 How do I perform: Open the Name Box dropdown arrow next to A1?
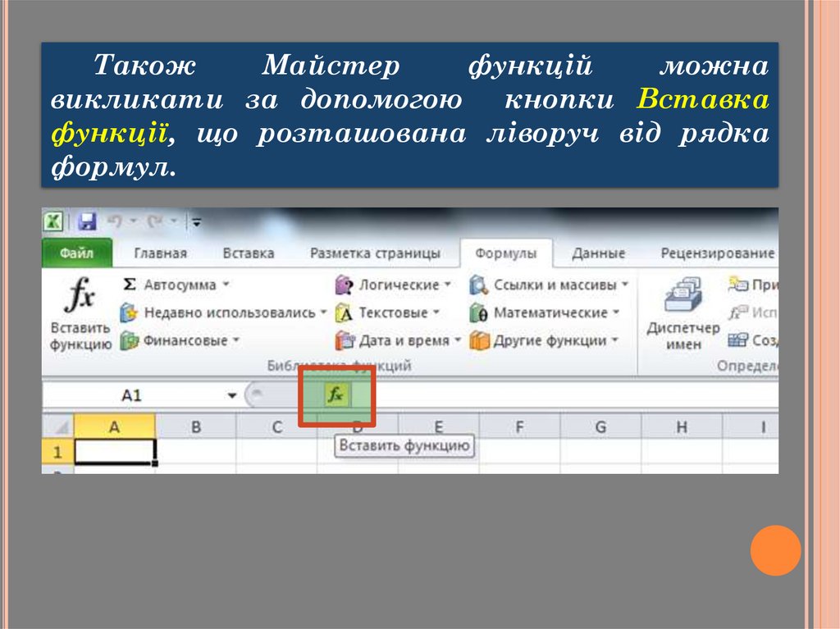(x=231, y=395)
